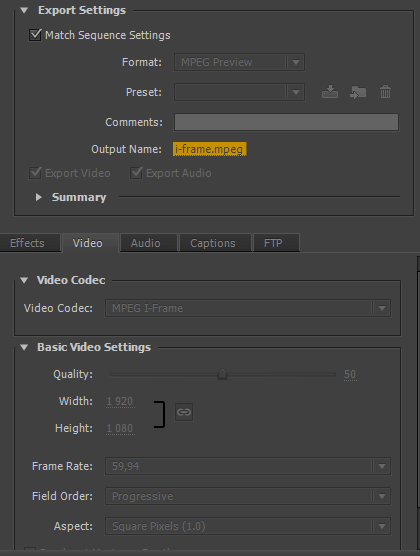Click the Save Preset icon
The width and height of the screenshot is (420, 556).
(330, 92)
